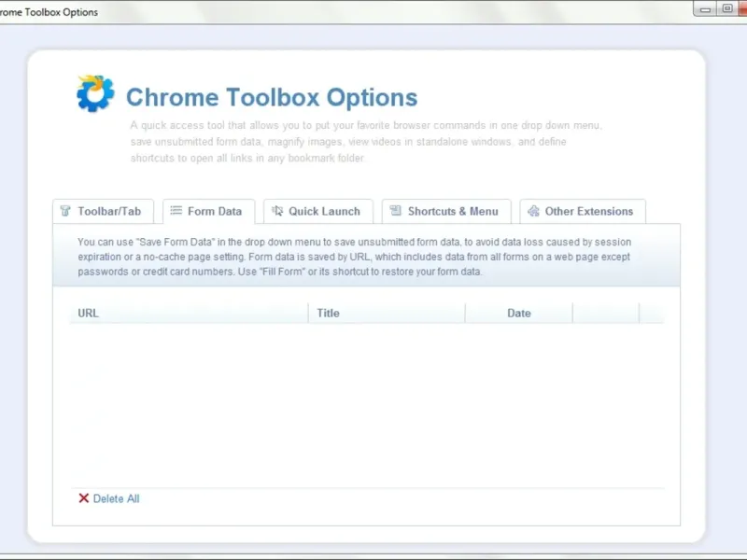Click the Form Data list icon
Viewport: 747px width, 560px height.
tap(176, 211)
